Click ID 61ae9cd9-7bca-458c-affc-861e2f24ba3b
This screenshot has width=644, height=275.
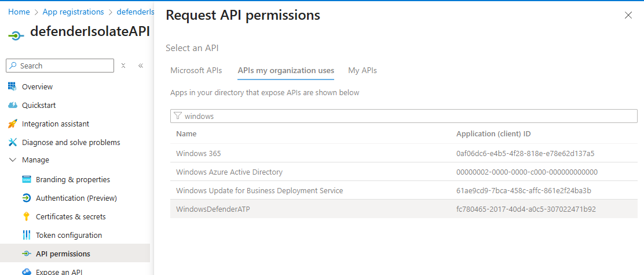click(x=524, y=191)
